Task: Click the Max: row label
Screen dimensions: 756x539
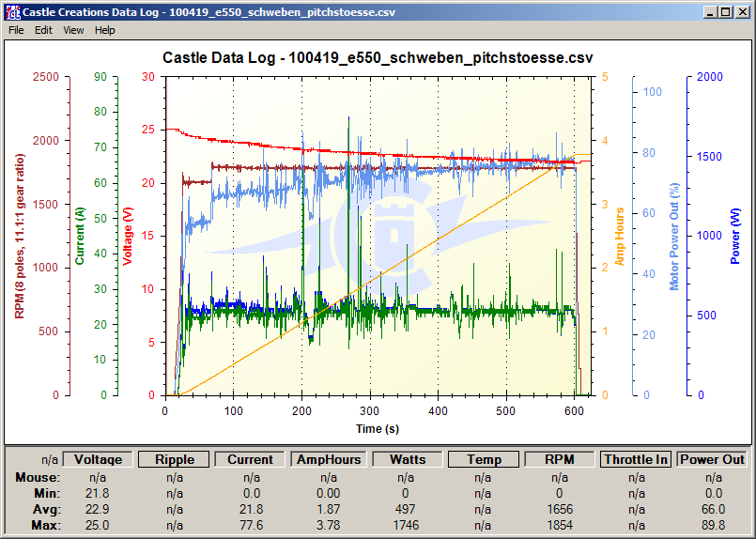Action: pyautogui.click(x=46, y=525)
